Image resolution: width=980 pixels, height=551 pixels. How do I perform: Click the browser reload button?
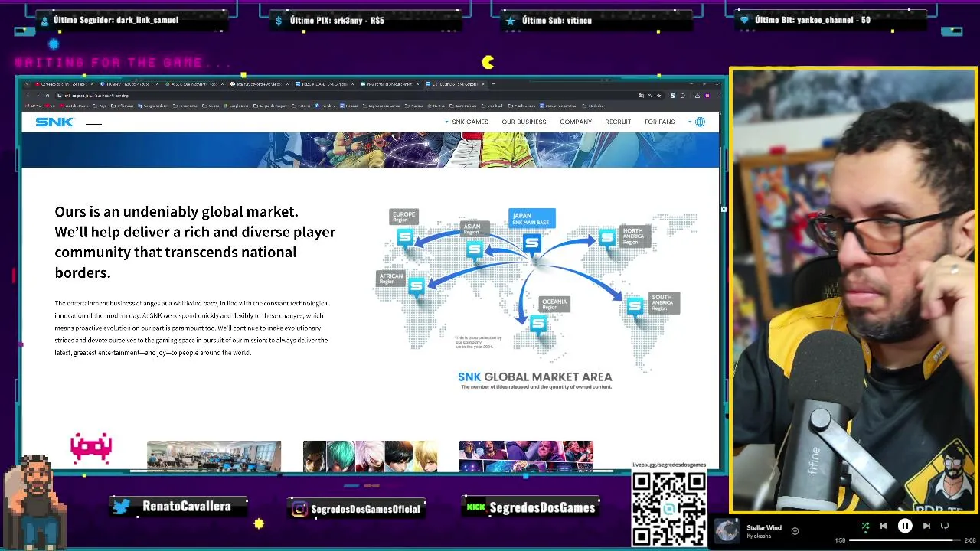click(x=47, y=96)
